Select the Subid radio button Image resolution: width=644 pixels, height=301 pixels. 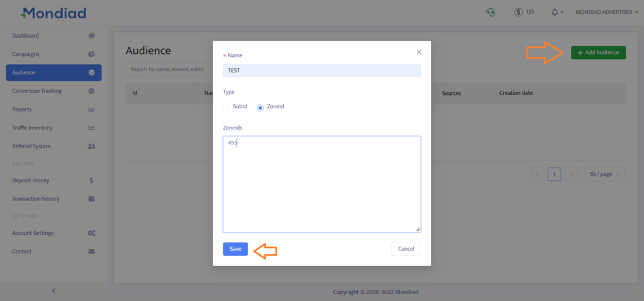pos(226,107)
